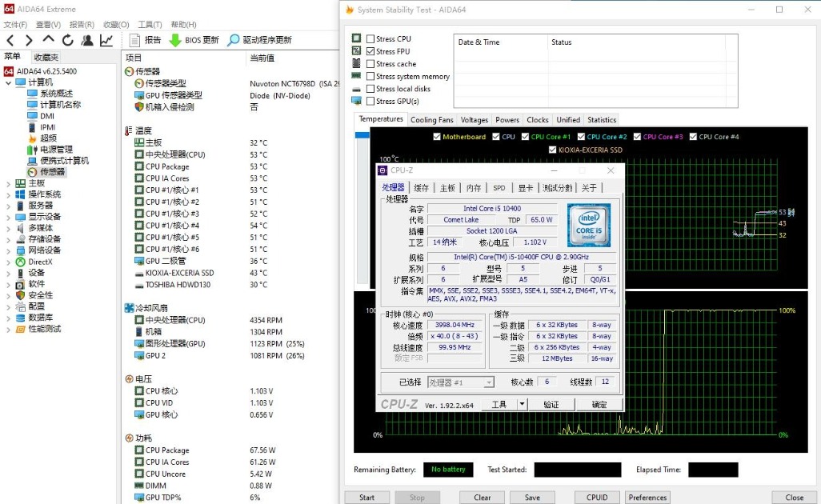This screenshot has width=821, height=504.
Task: Switch to Voltages tab
Action: click(x=475, y=120)
